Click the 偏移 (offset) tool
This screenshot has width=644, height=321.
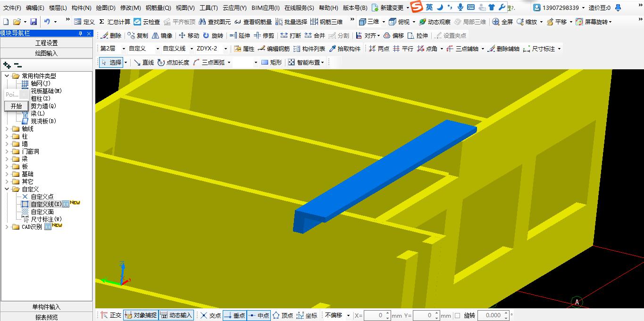click(x=393, y=35)
